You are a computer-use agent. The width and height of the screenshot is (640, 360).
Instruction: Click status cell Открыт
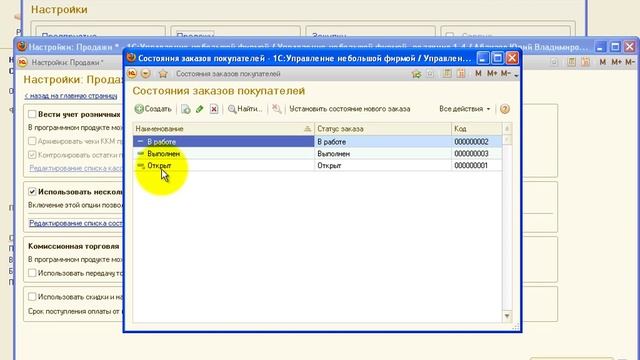point(382,165)
